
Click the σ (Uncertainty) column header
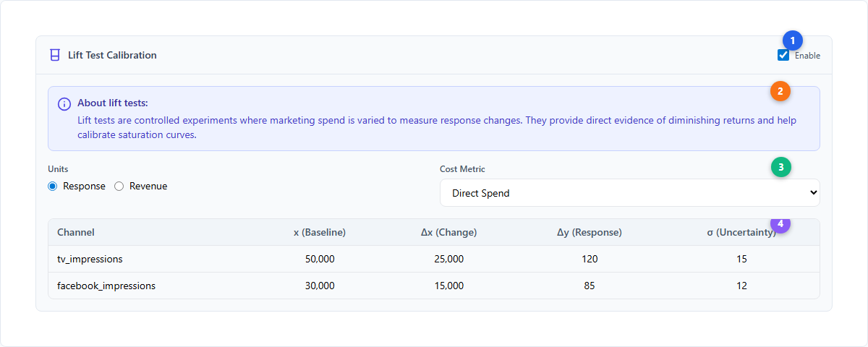click(x=741, y=232)
